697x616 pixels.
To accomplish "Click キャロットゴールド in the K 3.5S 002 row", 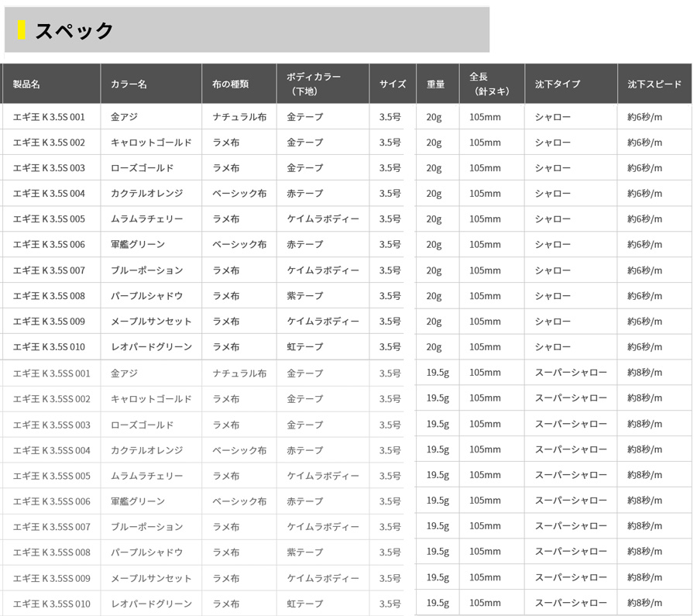I will pyautogui.click(x=151, y=143).
